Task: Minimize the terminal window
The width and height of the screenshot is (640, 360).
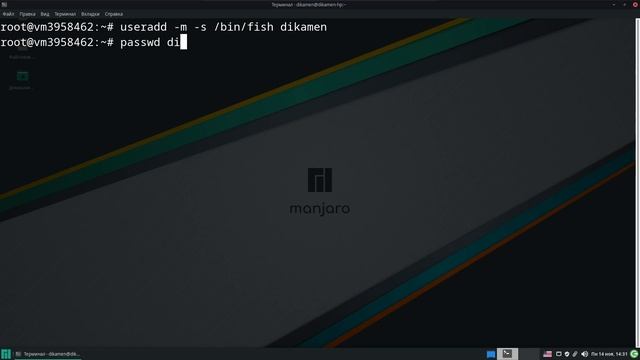Action: pos(614,4)
